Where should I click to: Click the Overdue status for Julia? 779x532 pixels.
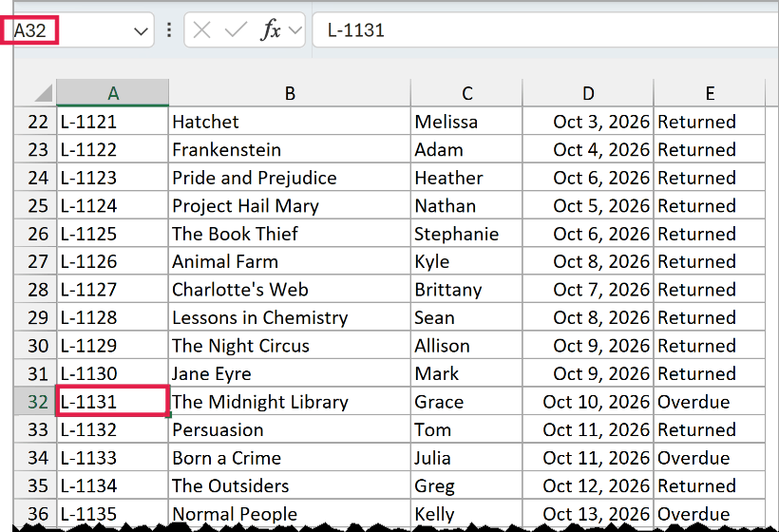[x=710, y=458]
